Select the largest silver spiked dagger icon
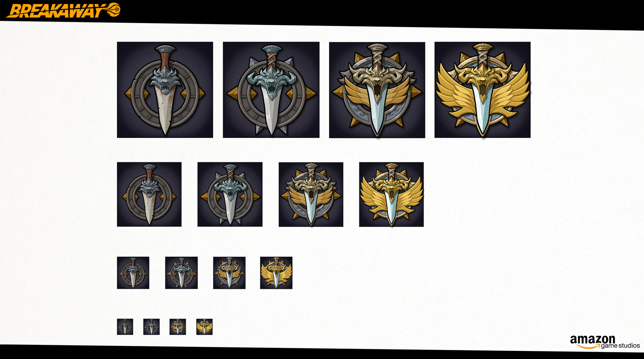644x359 pixels. point(271,90)
